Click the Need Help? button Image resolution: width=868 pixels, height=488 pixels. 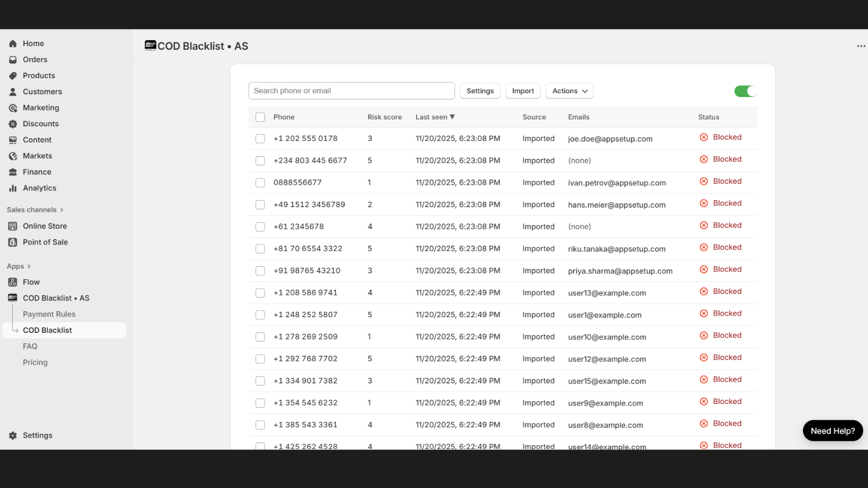832,431
